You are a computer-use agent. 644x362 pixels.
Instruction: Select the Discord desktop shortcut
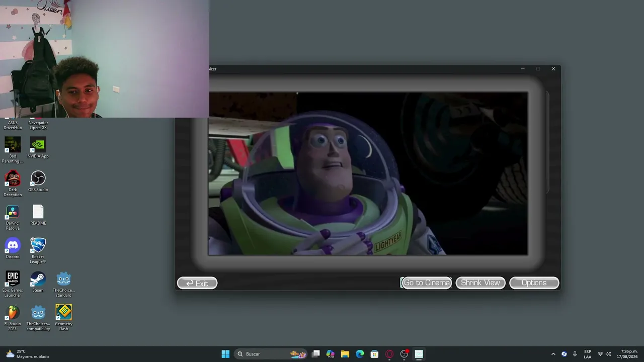tap(13, 248)
